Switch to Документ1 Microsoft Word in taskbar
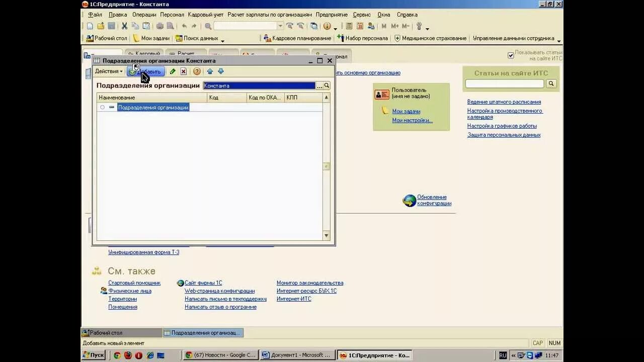The image size is (644, 362). 298,355
